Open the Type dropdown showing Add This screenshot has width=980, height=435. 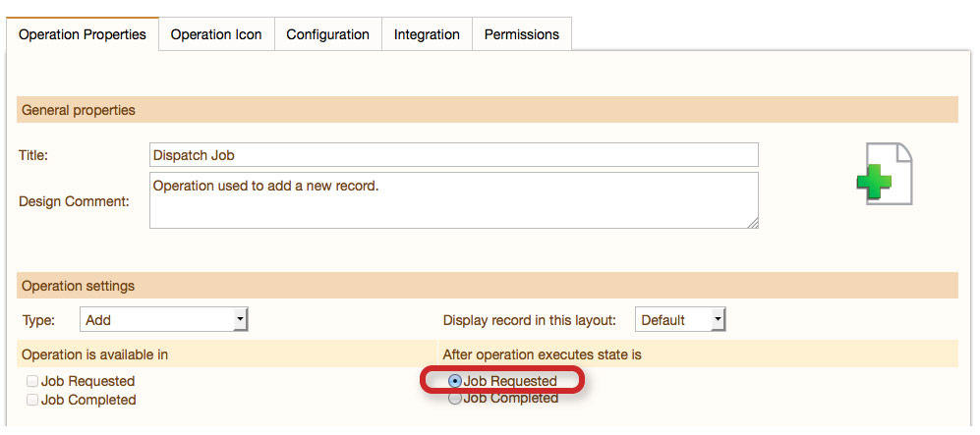pyautogui.click(x=163, y=320)
